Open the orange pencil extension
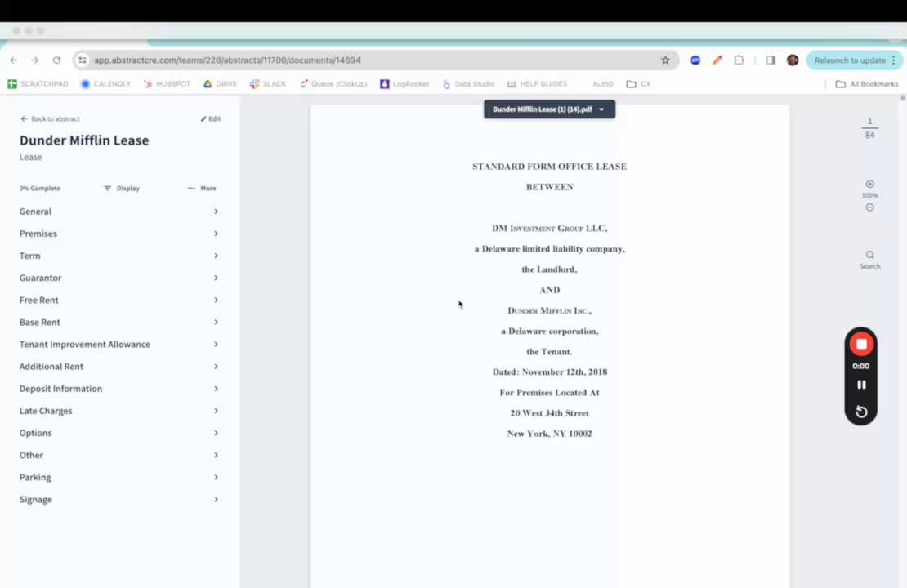Screen dimensions: 907x588 [x=717, y=60]
